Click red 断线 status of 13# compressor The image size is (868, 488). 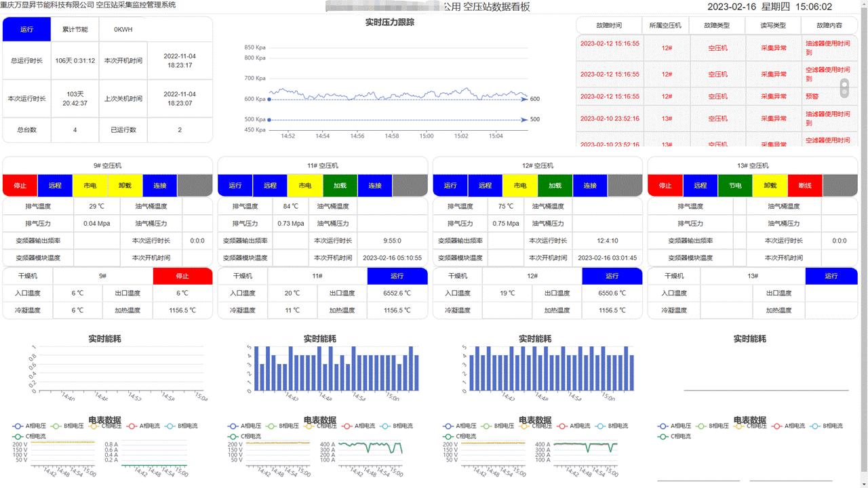805,185
